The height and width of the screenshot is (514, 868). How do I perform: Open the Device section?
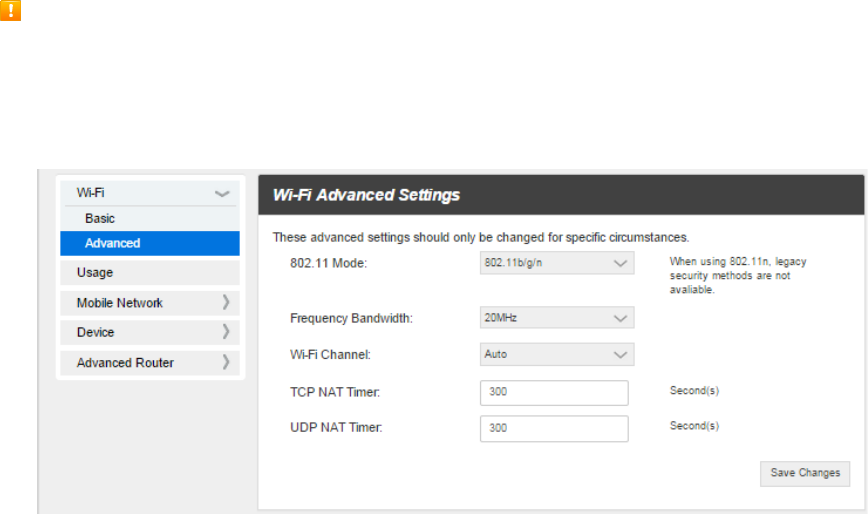point(150,333)
